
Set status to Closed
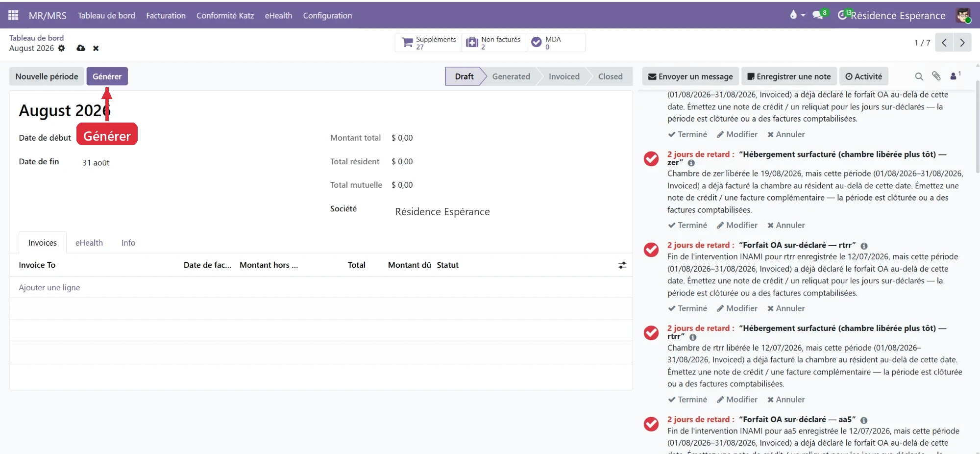[611, 76]
